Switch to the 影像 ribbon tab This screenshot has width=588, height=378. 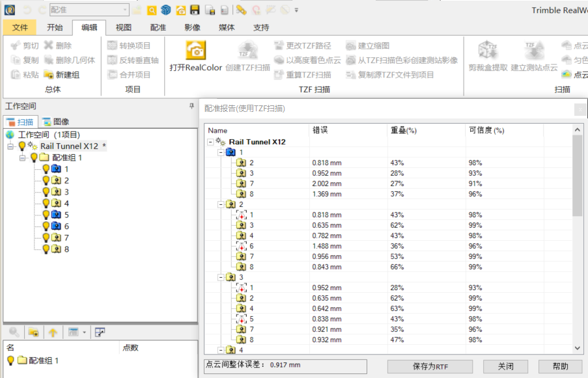click(x=192, y=27)
